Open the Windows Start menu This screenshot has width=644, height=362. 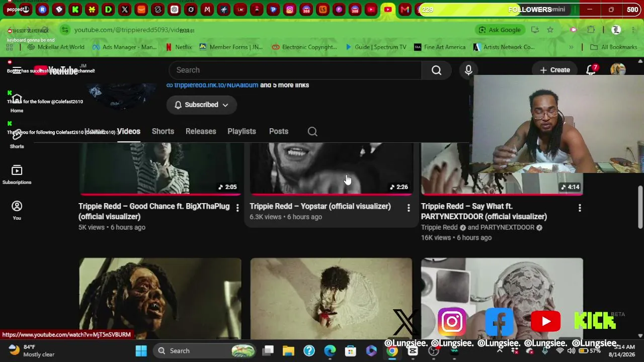pyautogui.click(x=141, y=351)
